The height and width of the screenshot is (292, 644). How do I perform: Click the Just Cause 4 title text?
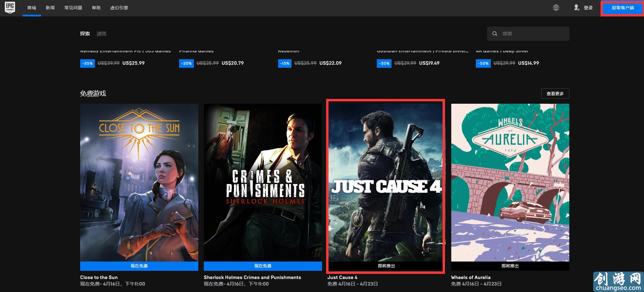point(342,277)
